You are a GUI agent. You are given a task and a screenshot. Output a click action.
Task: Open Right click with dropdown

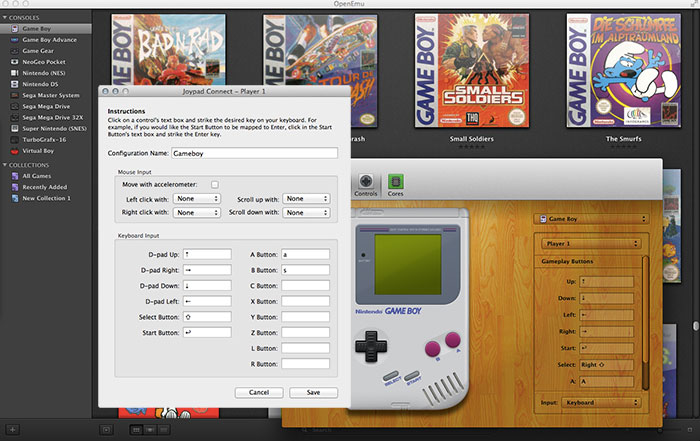[x=197, y=212]
